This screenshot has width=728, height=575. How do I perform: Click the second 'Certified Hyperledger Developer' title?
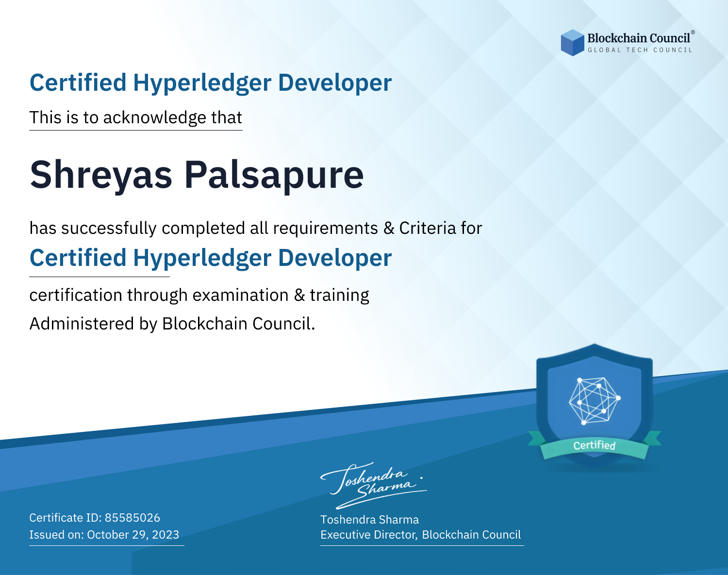(211, 258)
